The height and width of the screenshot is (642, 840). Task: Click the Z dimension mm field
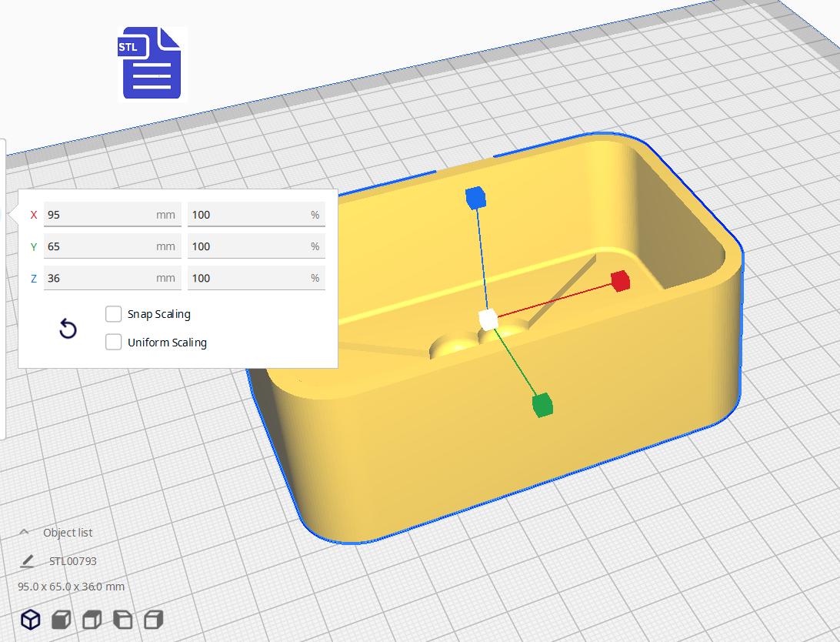coord(112,278)
